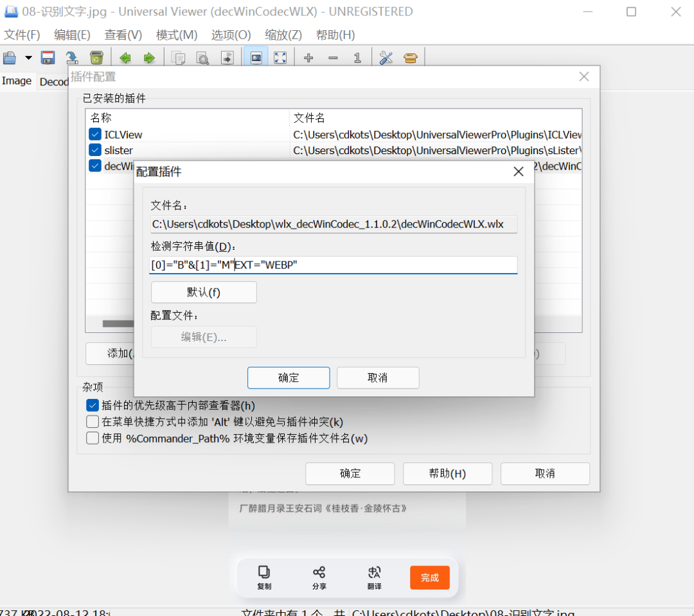Click the application icon in title bar
The height and width of the screenshot is (616, 694).
tap(11, 12)
